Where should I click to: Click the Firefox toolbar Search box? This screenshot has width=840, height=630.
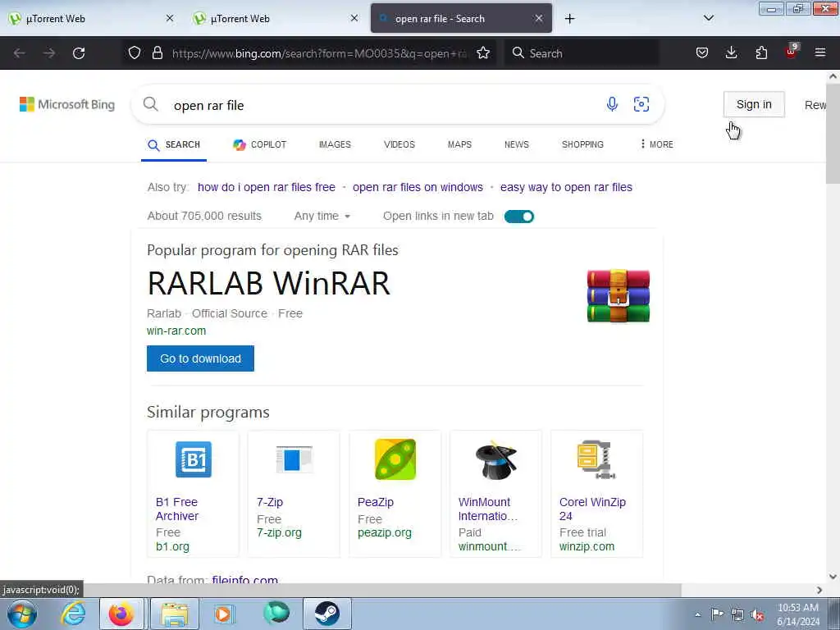582,53
